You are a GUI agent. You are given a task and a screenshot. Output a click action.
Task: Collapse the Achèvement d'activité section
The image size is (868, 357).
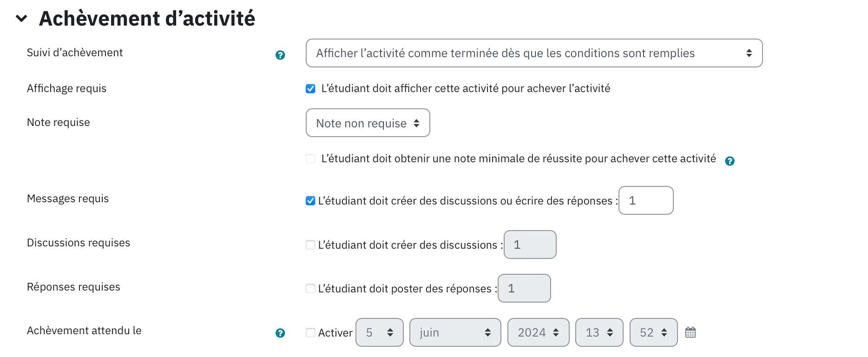(21, 19)
